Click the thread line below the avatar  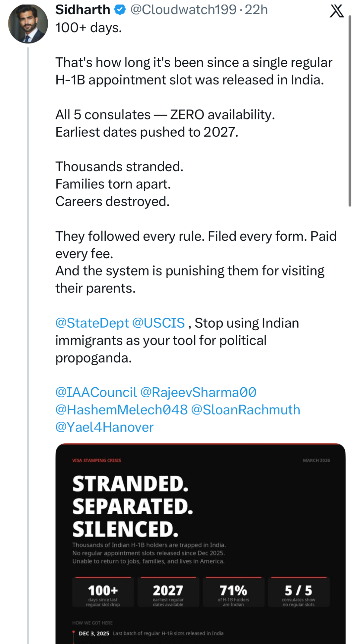28,332
